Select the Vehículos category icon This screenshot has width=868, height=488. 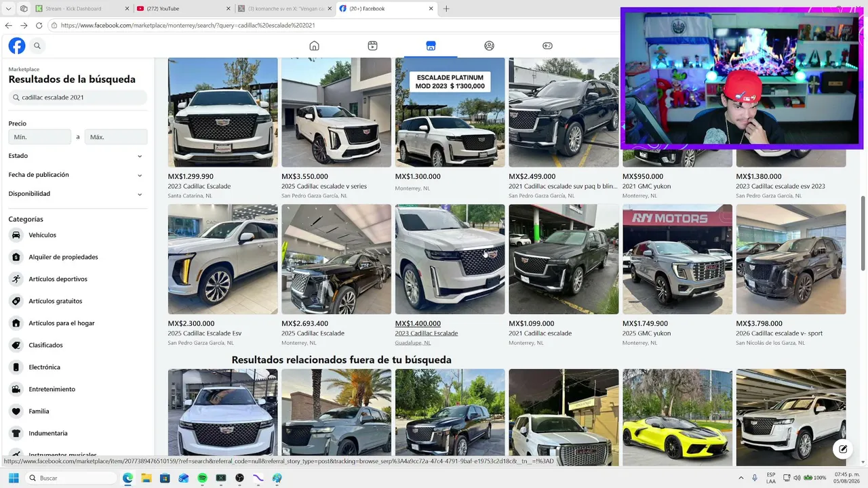(16, 235)
